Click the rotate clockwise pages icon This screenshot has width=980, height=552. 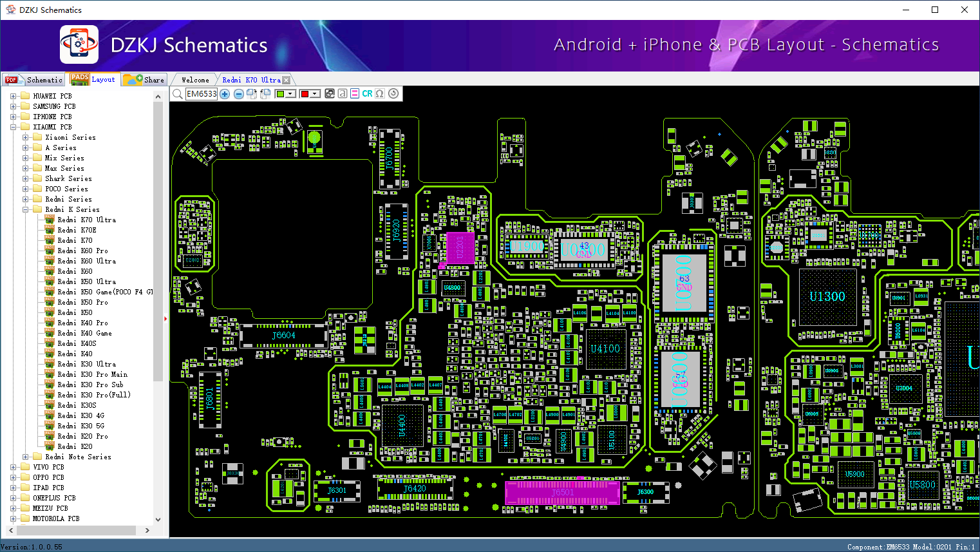[252, 94]
